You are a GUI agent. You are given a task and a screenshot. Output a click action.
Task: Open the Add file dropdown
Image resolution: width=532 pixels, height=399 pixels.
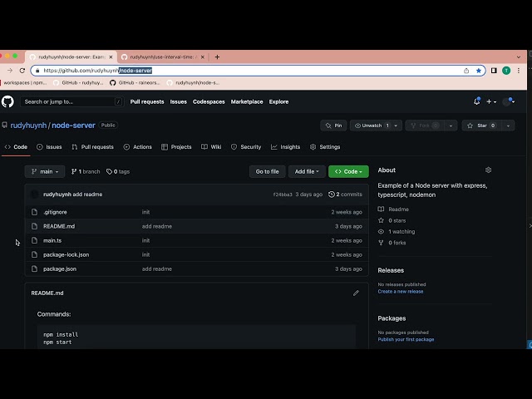[x=307, y=172]
